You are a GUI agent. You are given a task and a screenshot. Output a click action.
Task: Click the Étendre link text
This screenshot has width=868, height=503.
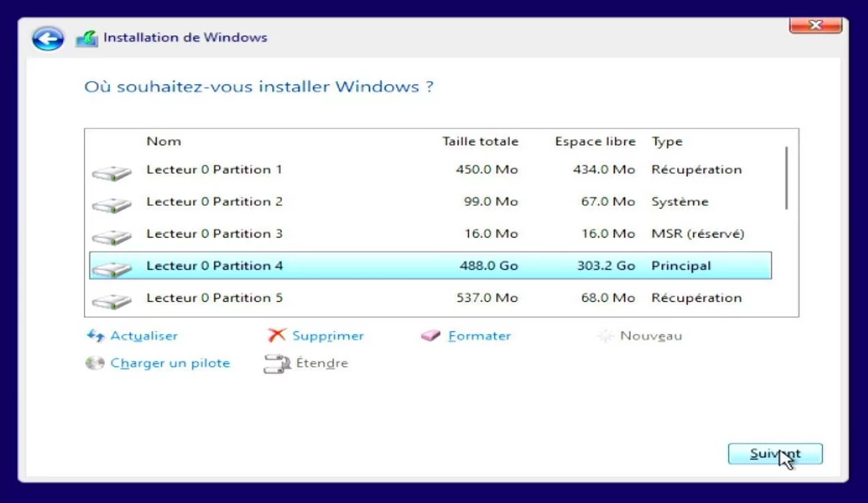(x=323, y=363)
